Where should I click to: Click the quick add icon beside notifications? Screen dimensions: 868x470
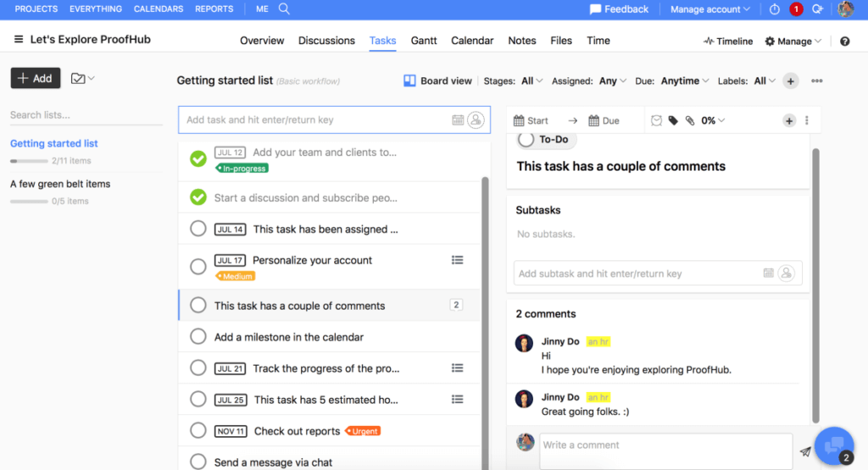[818, 8]
